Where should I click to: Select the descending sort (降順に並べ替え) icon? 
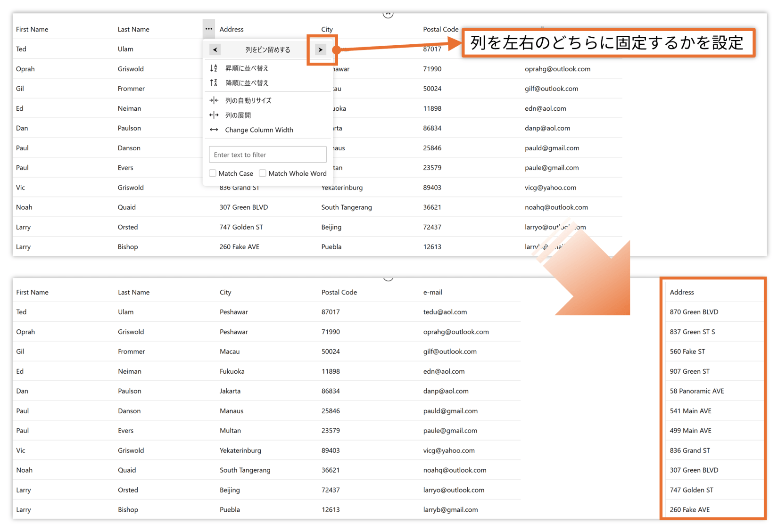tap(213, 83)
